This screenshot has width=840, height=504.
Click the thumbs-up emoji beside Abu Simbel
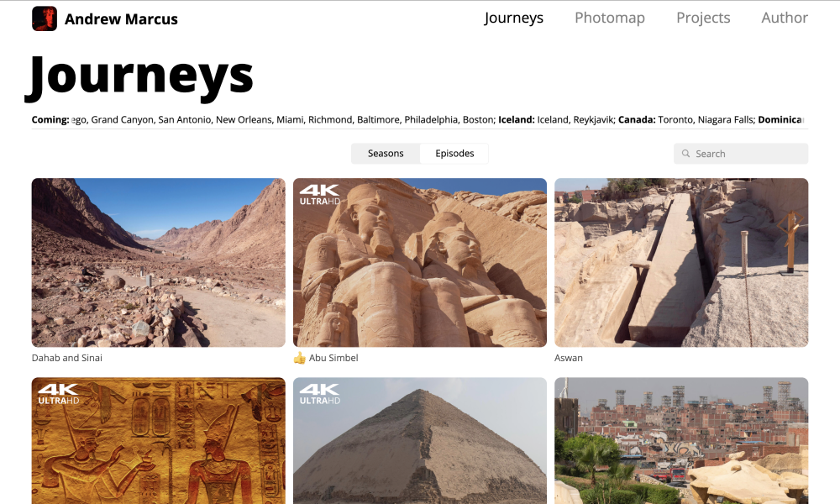tap(300, 358)
